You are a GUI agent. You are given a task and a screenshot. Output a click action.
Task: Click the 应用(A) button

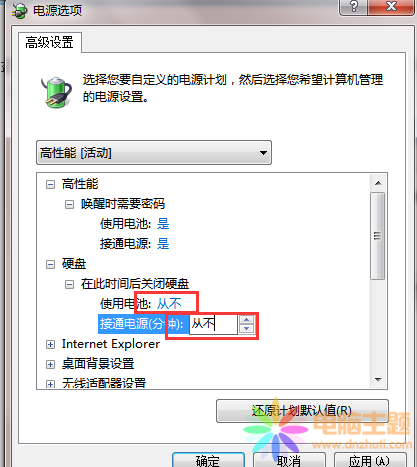coord(370,460)
